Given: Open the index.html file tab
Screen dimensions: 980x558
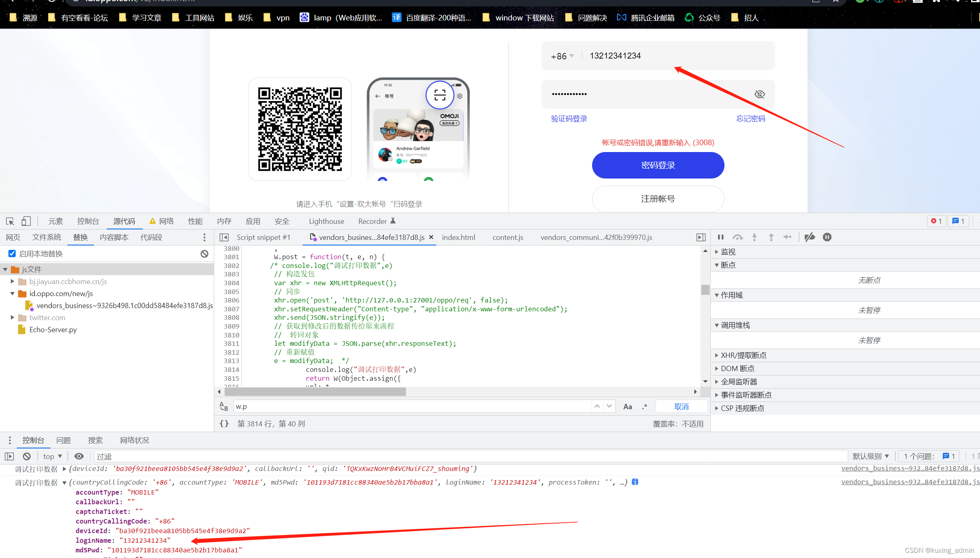Looking at the screenshot, I should click(459, 237).
